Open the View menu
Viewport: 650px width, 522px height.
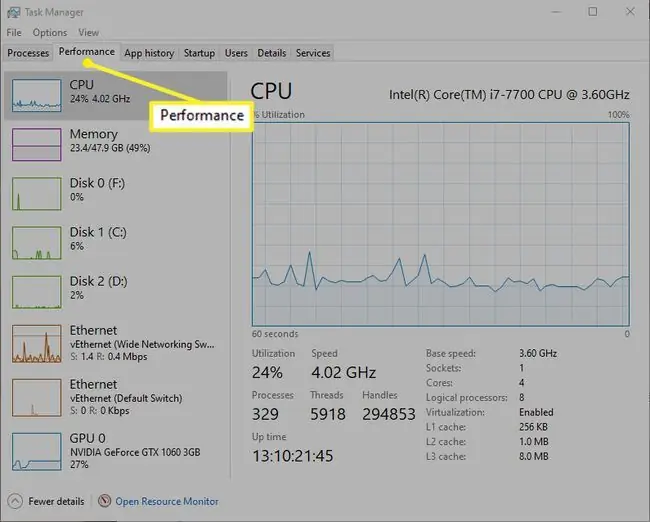point(89,32)
